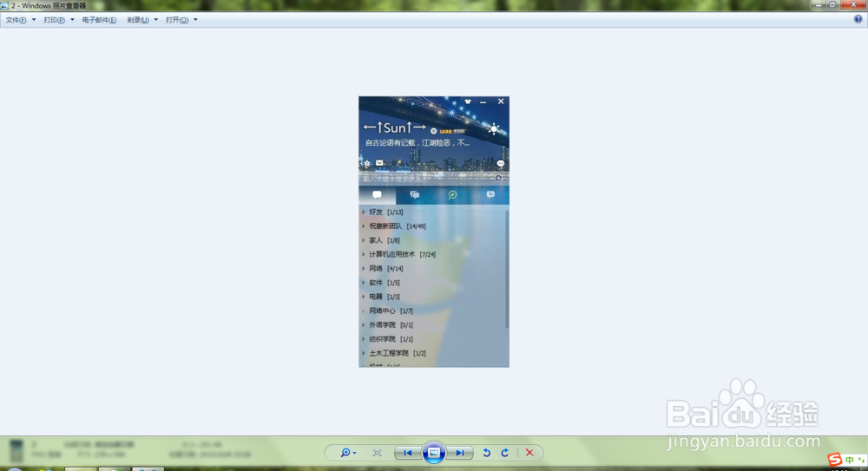The width and height of the screenshot is (868, 471).
Task: Delete the photo with red X
Action: click(x=529, y=453)
